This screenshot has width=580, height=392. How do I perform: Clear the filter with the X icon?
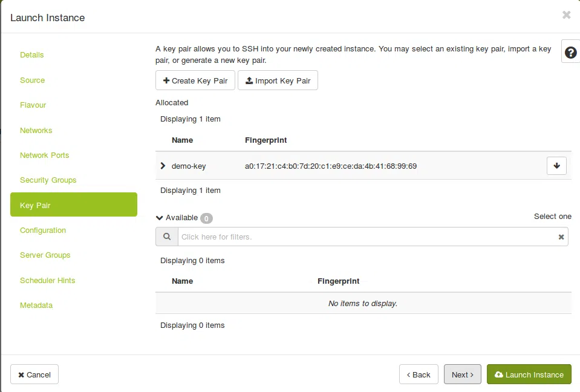(x=561, y=237)
